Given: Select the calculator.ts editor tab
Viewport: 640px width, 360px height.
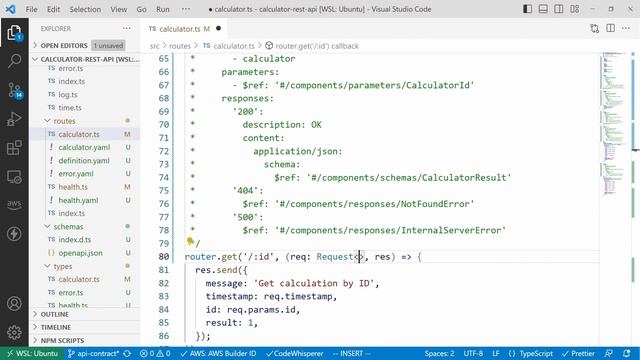Looking at the screenshot, I should [184, 29].
